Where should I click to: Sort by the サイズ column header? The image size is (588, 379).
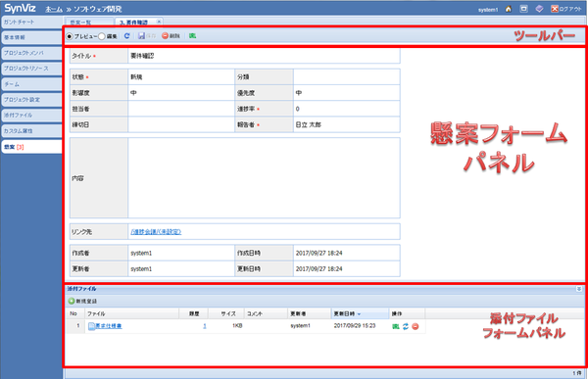tap(226, 313)
